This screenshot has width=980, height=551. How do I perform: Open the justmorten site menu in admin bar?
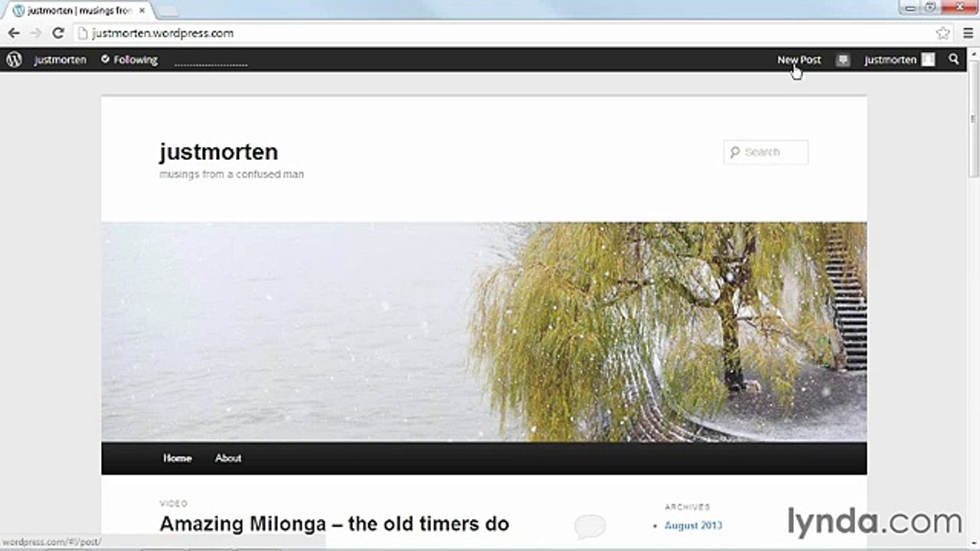[60, 60]
